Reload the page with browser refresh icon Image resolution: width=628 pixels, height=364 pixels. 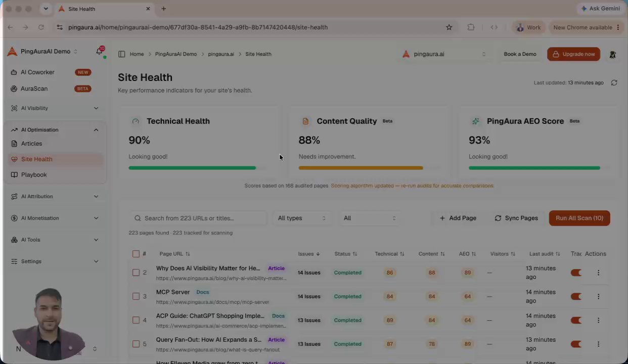click(x=41, y=27)
